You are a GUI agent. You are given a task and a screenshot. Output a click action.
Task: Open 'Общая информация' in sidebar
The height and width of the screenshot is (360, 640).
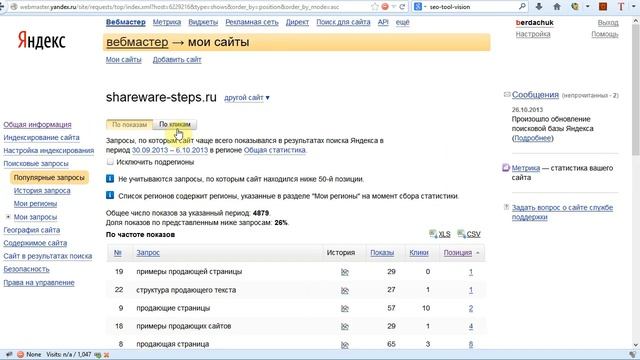pos(37,124)
